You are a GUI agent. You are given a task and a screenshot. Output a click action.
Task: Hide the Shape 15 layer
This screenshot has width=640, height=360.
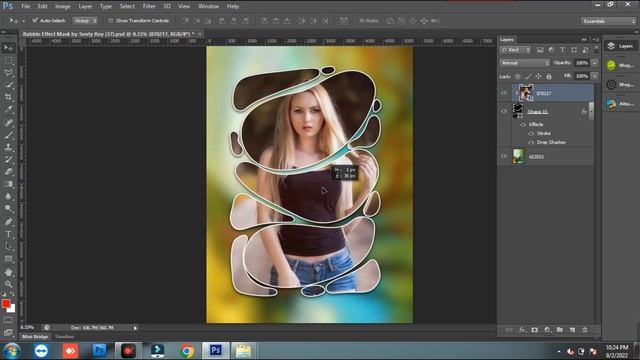coord(504,111)
